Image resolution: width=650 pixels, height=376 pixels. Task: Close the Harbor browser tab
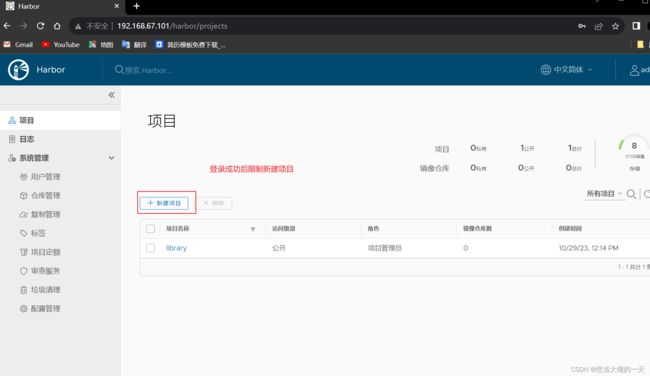[x=116, y=6]
